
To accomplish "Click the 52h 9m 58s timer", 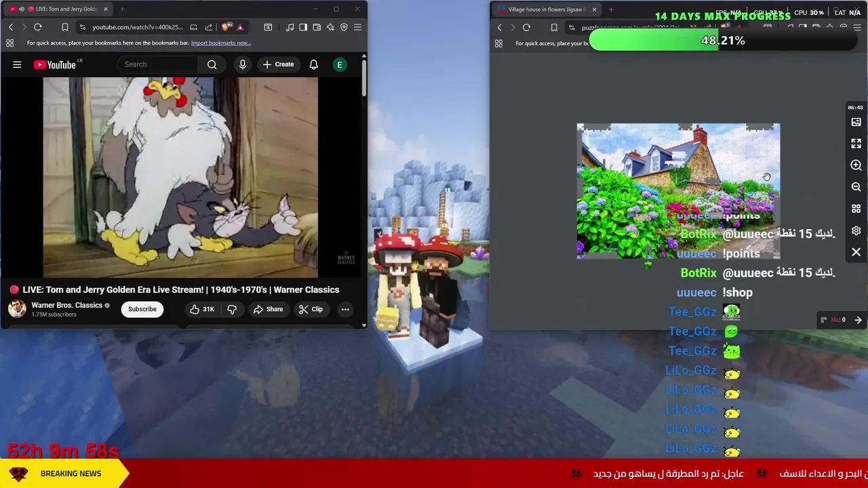I will 63,451.
